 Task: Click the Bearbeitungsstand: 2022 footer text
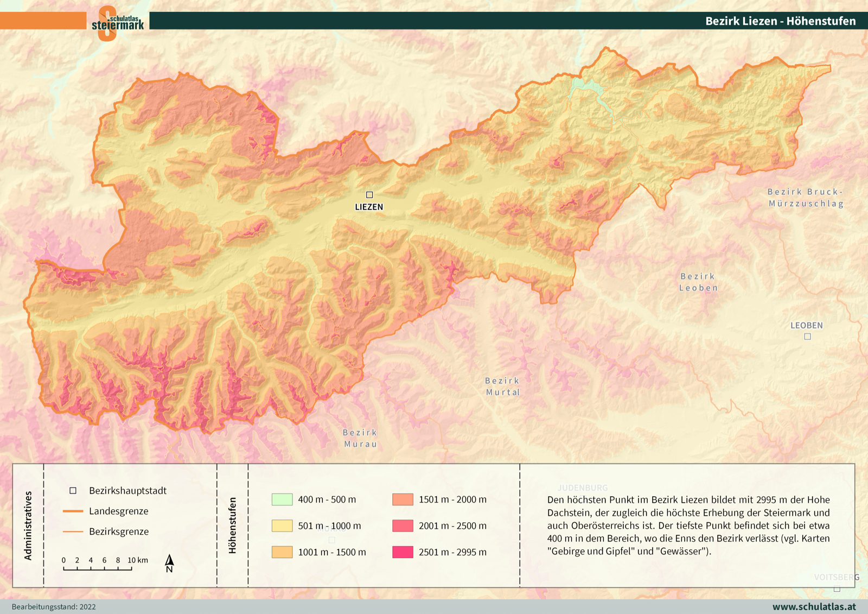click(x=54, y=607)
